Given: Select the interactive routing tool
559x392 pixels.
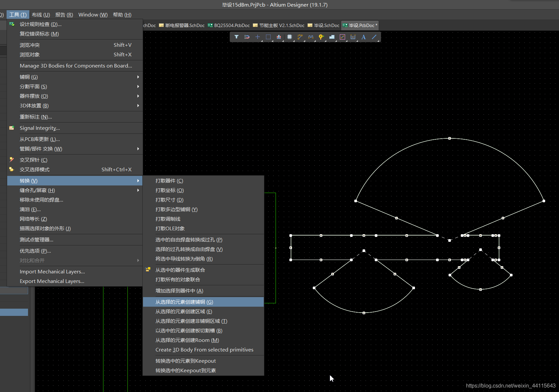Looking at the screenshot, I should pos(300,37).
